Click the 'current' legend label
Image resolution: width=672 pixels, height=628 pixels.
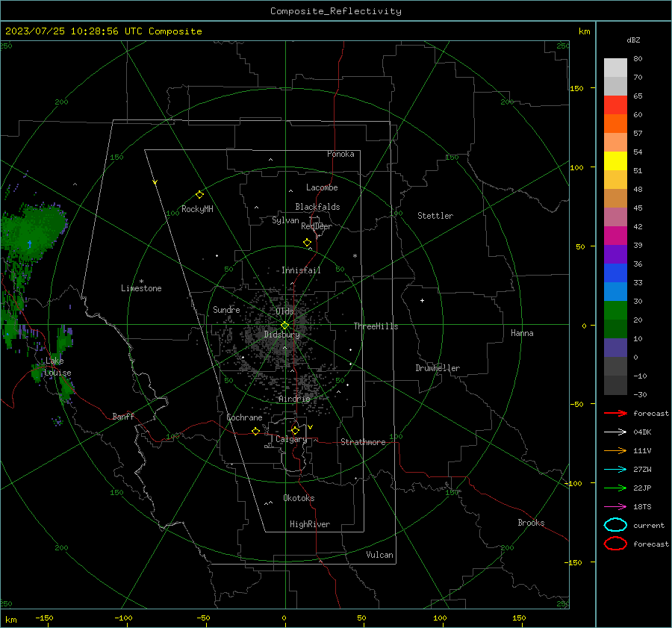coord(649,525)
